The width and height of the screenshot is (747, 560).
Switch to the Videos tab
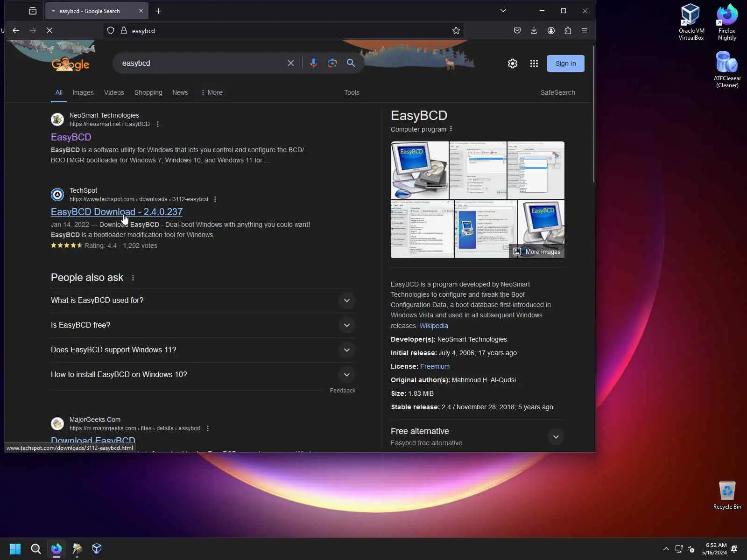click(114, 92)
